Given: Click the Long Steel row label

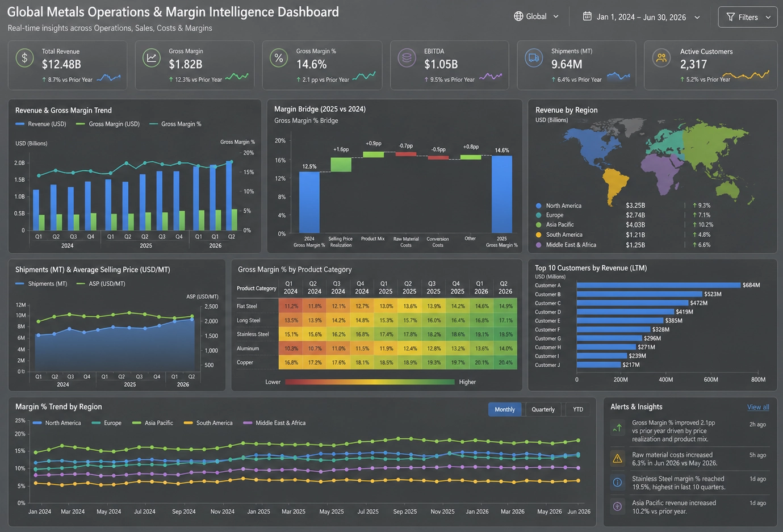Looking at the screenshot, I should tap(248, 320).
